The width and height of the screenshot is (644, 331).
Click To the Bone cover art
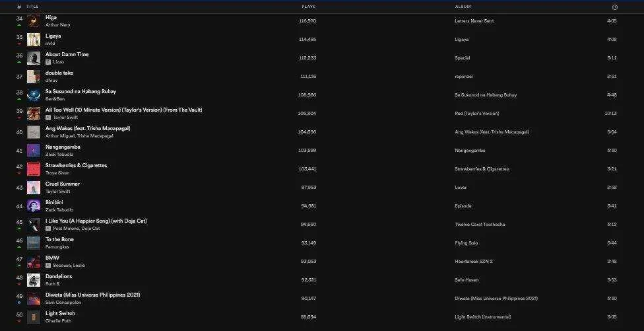(x=34, y=243)
